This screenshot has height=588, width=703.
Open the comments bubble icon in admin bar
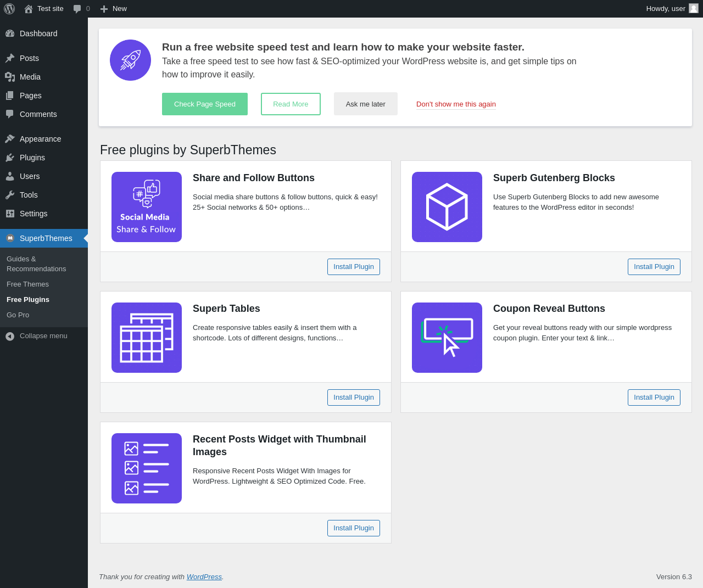click(77, 9)
